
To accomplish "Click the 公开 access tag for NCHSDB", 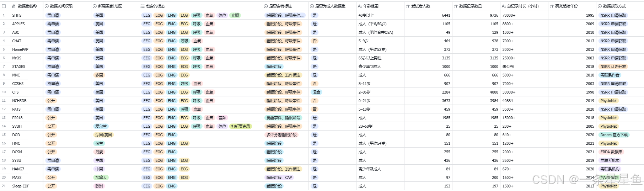I will (51, 101).
